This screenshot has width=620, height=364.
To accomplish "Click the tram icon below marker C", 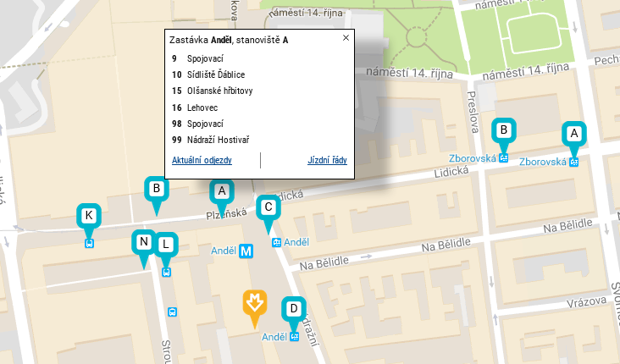I will [x=276, y=242].
